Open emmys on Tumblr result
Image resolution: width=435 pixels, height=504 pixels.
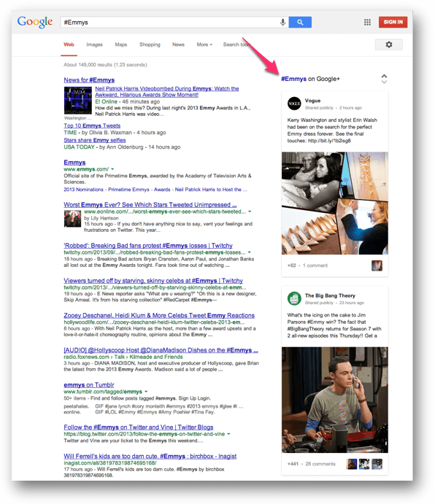click(x=89, y=385)
